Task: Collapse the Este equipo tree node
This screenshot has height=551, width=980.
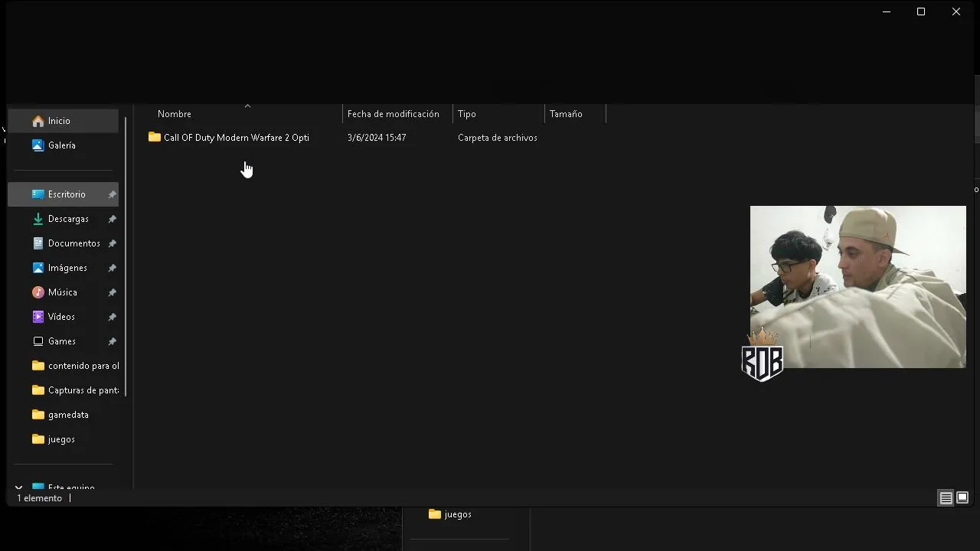Action: (x=18, y=487)
